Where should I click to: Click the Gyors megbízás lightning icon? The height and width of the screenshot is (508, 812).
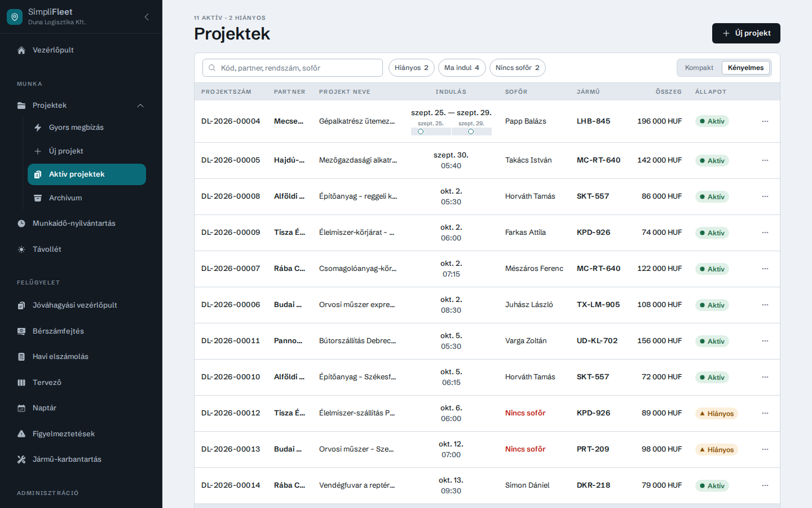point(38,128)
